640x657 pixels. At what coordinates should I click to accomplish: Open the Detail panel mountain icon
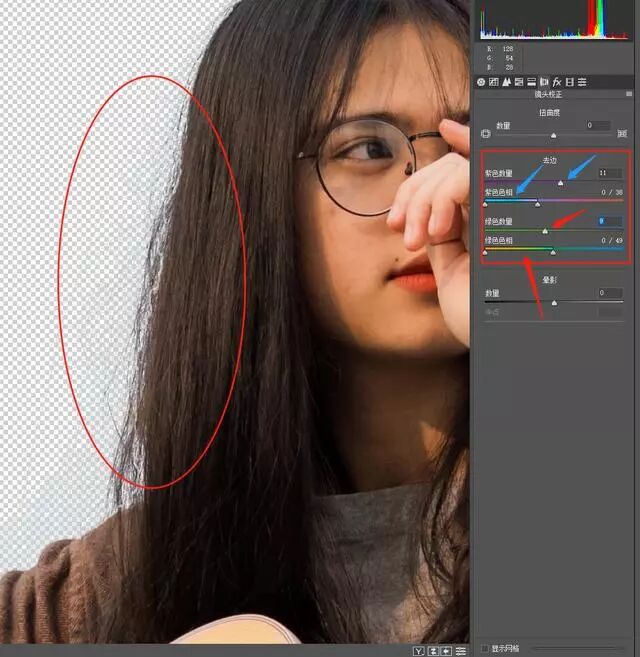click(506, 82)
